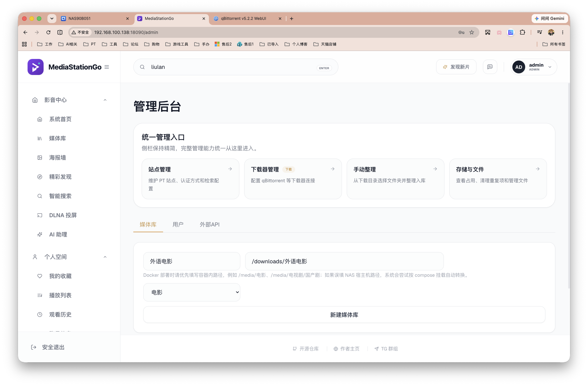This screenshot has width=588, height=386.
Task: Switch to the 用户 tab
Action: tap(178, 225)
